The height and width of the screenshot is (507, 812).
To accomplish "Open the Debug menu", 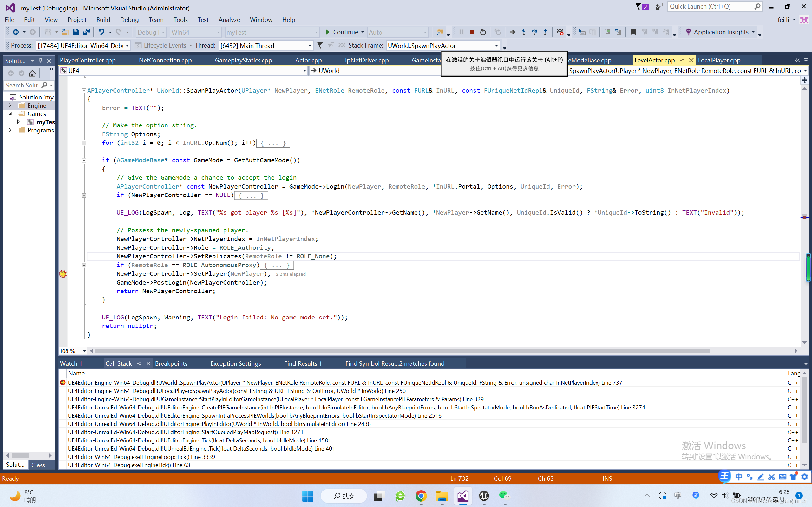I will point(129,19).
